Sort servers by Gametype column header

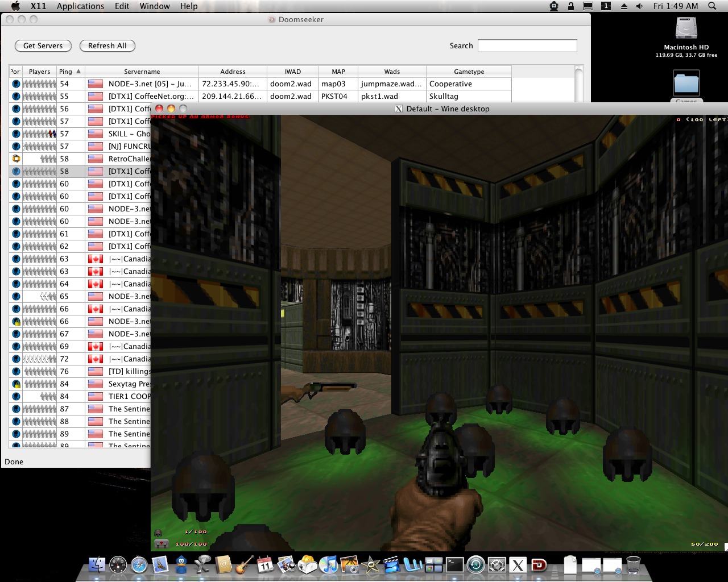pyautogui.click(x=469, y=72)
